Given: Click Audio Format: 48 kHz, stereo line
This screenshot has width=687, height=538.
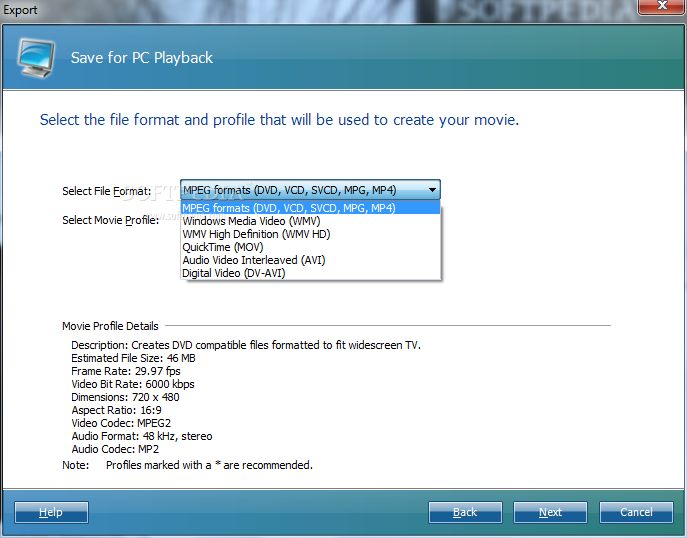Looking at the screenshot, I should coord(142,436).
